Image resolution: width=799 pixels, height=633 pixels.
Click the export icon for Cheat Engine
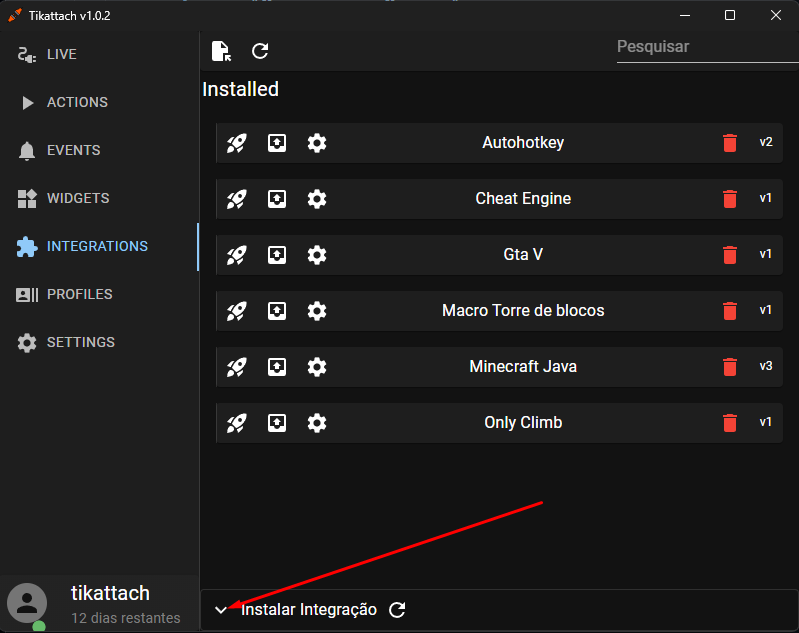click(x=277, y=199)
